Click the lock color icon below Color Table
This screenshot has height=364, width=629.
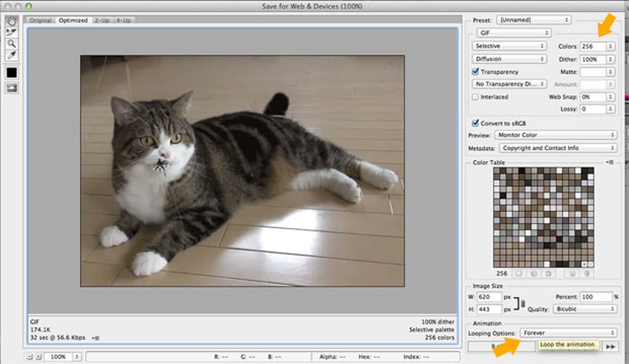[548, 273]
